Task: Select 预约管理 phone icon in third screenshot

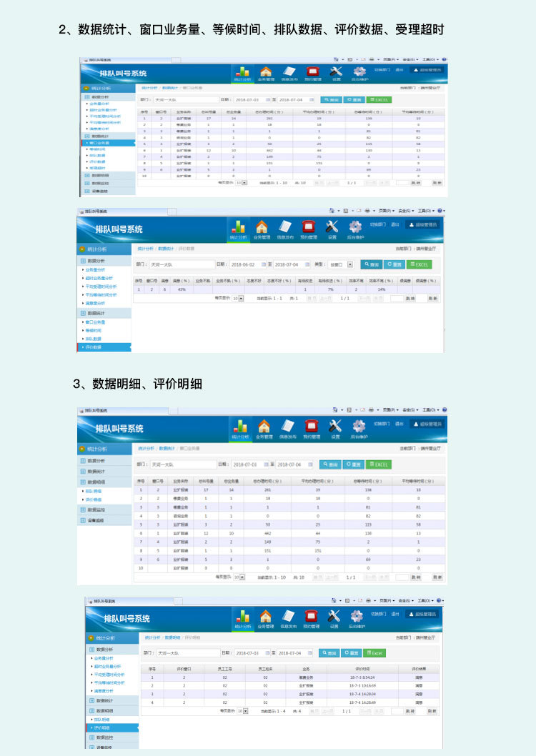Action: (x=312, y=429)
